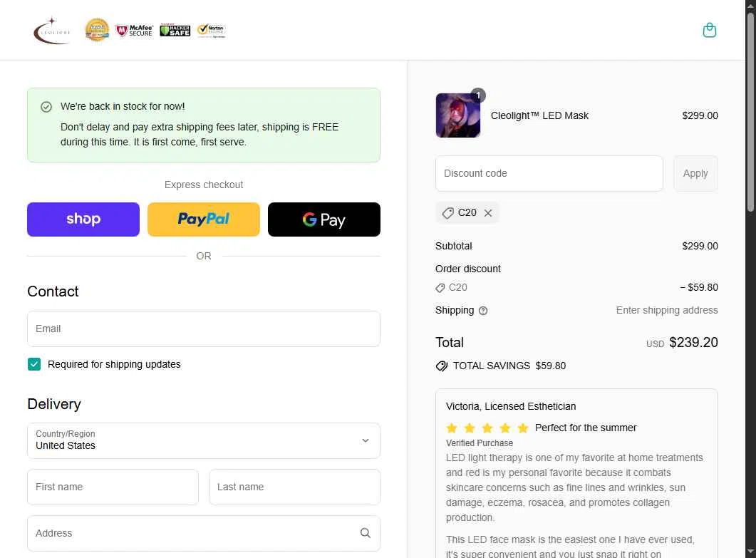Click the shipping help question mark icon
This screenshot has height=558, width=756.
click(x=483, y=311)
